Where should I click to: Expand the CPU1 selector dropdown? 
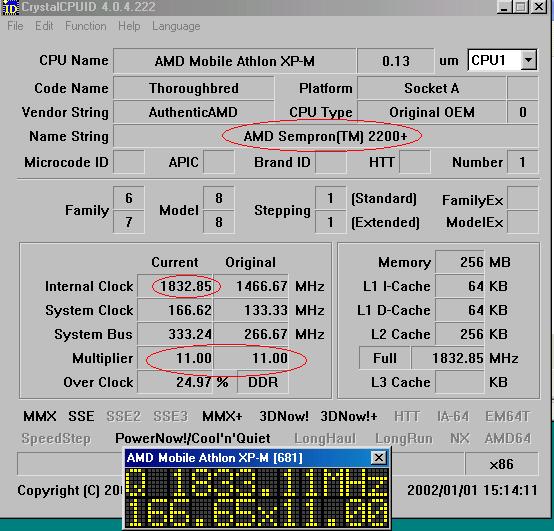point(529,60)
